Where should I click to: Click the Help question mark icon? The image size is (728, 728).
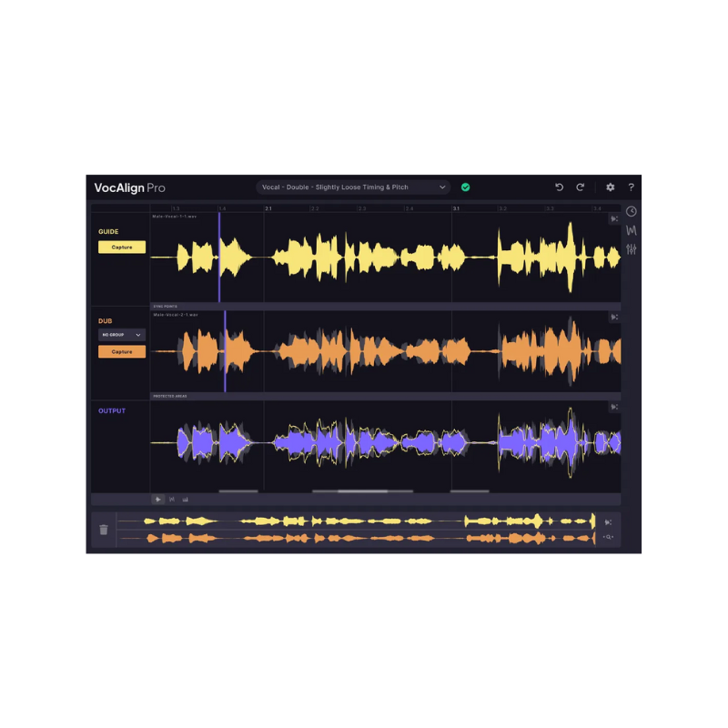(631, 187)
